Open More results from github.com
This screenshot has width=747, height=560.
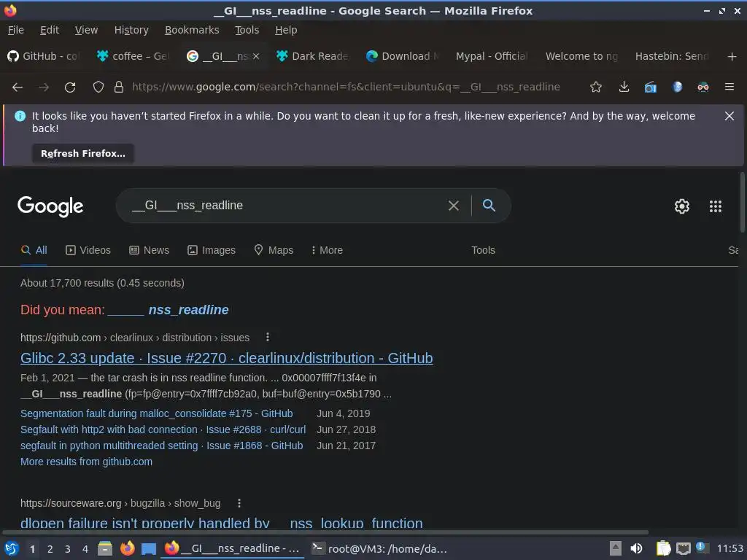[x=86, y=462]
